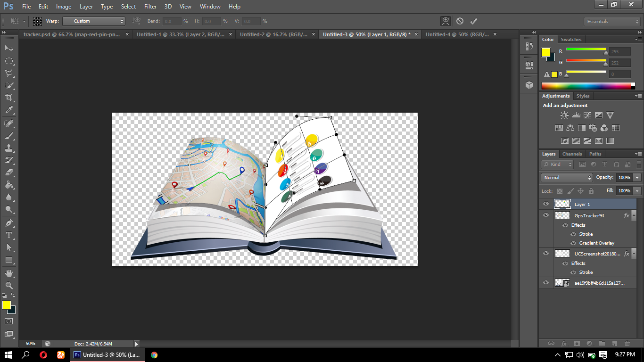Open the History panel icon
This screenshot has height=362, width=644.
tap(529, 47)
